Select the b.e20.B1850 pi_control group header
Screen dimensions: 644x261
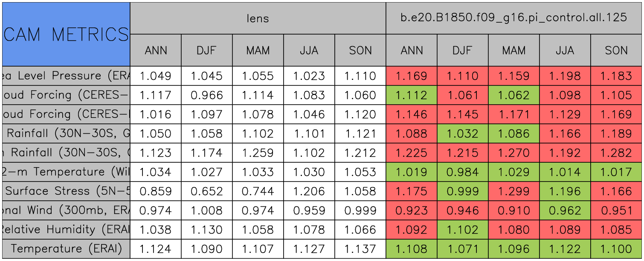coord(513,18)
